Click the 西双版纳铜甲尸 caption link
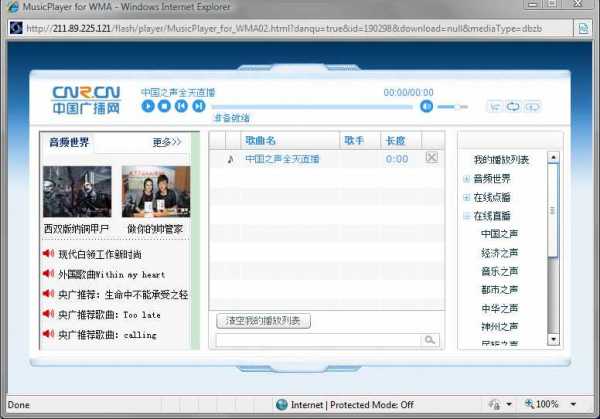Viewport: 600px width, 419px height. pos(76,229)
